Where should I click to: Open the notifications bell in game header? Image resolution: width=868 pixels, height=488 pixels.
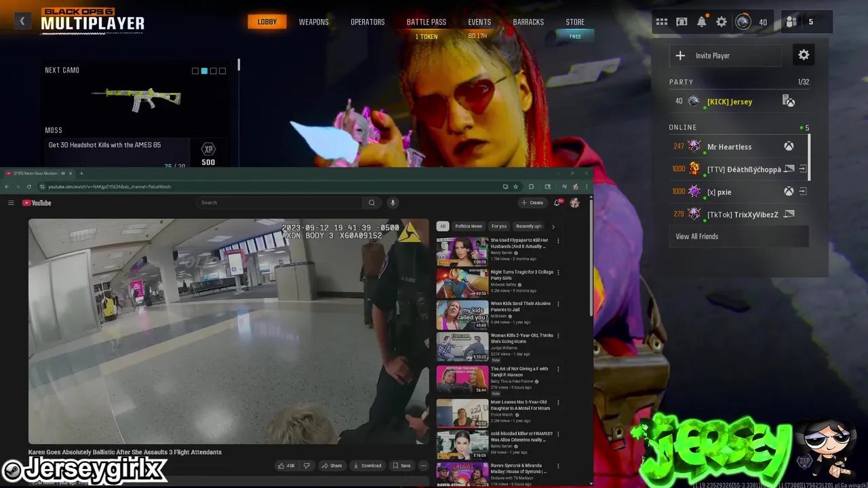coord(702,22)
